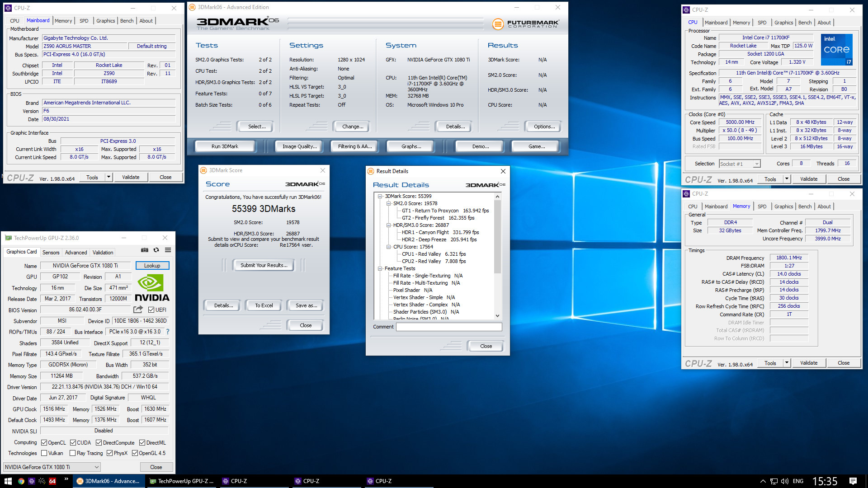The width and height of the screenshot is (868, 488).
Task: Click the 3DMark06 title bar app icon
Action: [x=192, y=7]
